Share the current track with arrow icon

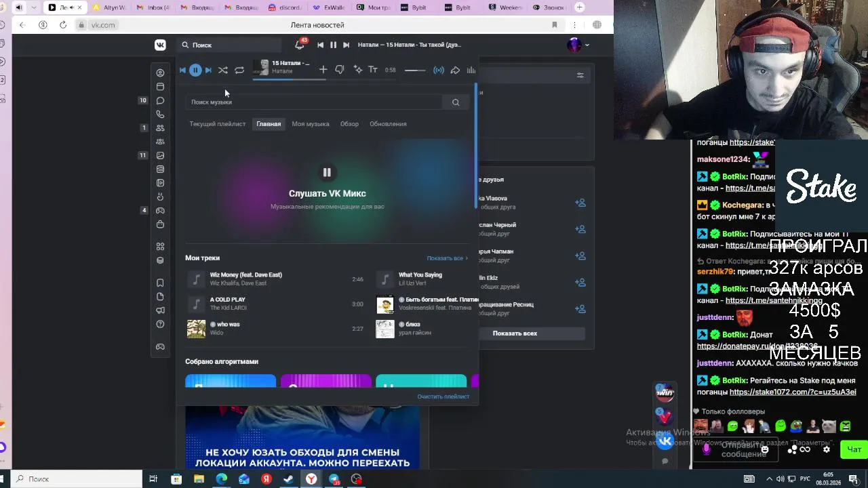pyautogui.click(x=455, y=70)
